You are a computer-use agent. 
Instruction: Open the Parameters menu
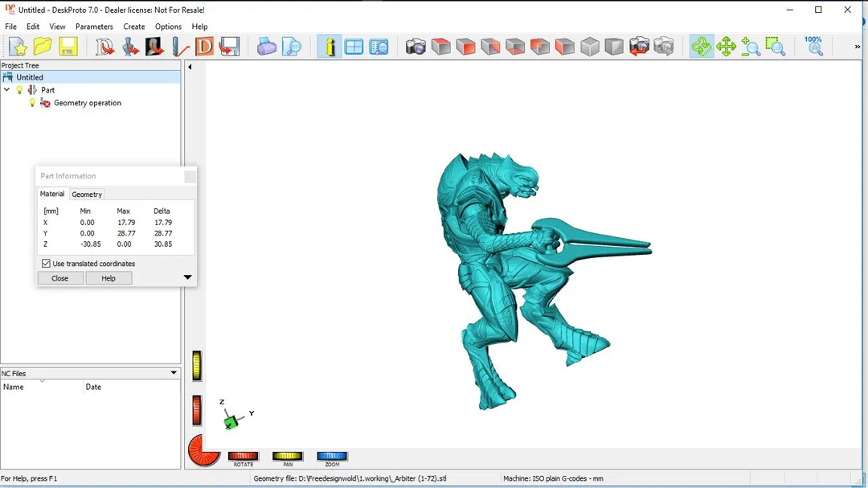click(x=94, y=27)
